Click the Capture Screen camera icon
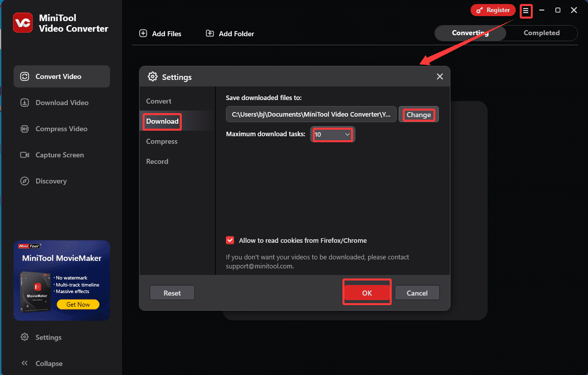Viewport: 588px width, 375px height. 25,155
